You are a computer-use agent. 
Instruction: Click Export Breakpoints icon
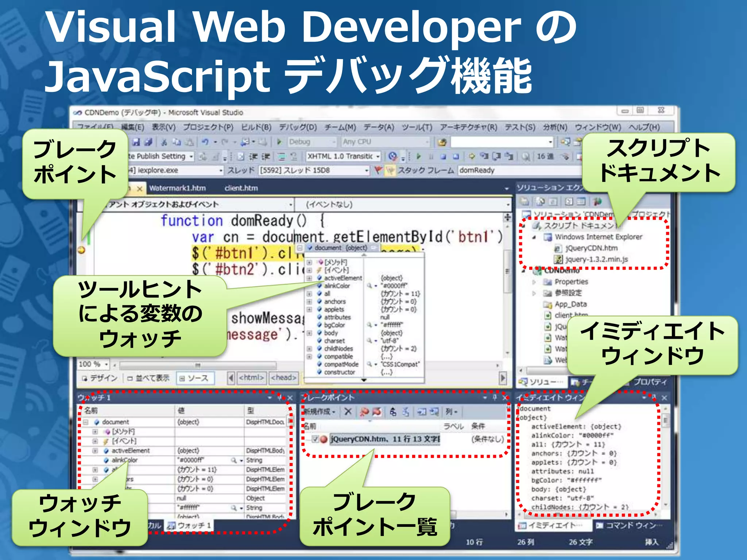393,412
